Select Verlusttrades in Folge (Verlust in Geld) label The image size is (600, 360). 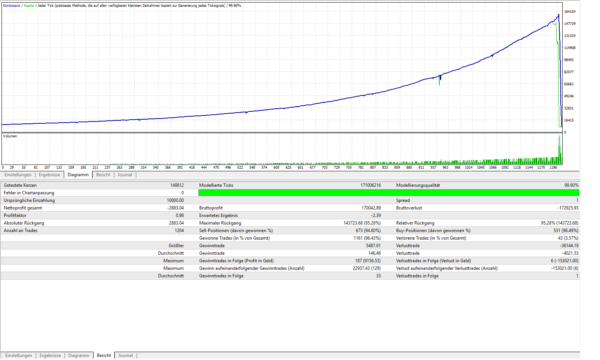coord(434,261)
